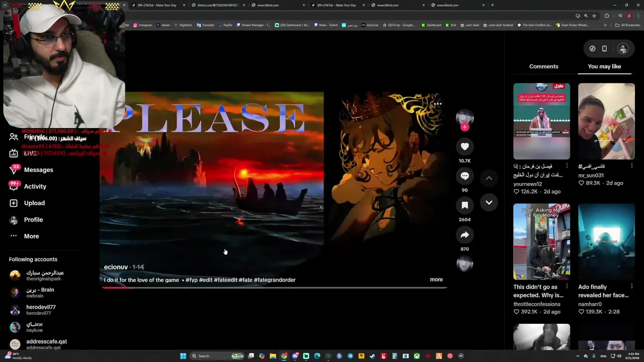The height and width of the screenshot is (362, 644).
Task: Open throttleconfessions video thumbnail
Action: click(541, 241)
